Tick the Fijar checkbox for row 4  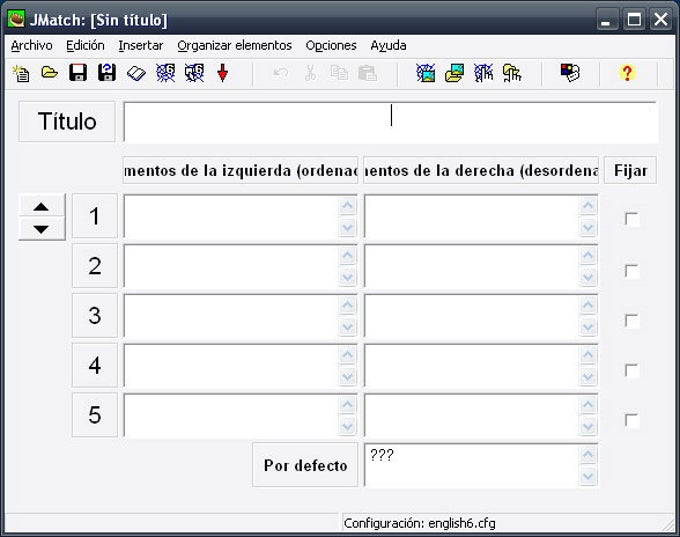631,370
